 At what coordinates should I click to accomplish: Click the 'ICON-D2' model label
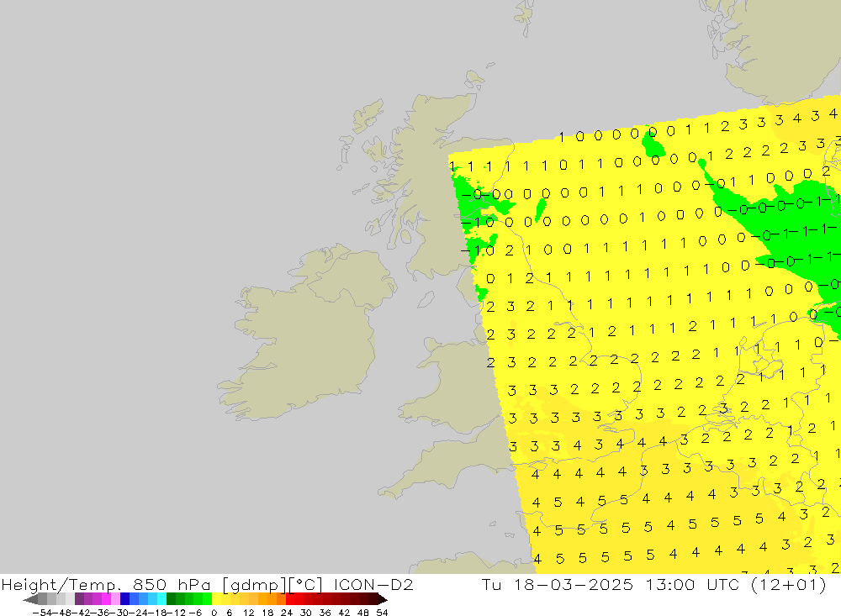tap(373, 584)
